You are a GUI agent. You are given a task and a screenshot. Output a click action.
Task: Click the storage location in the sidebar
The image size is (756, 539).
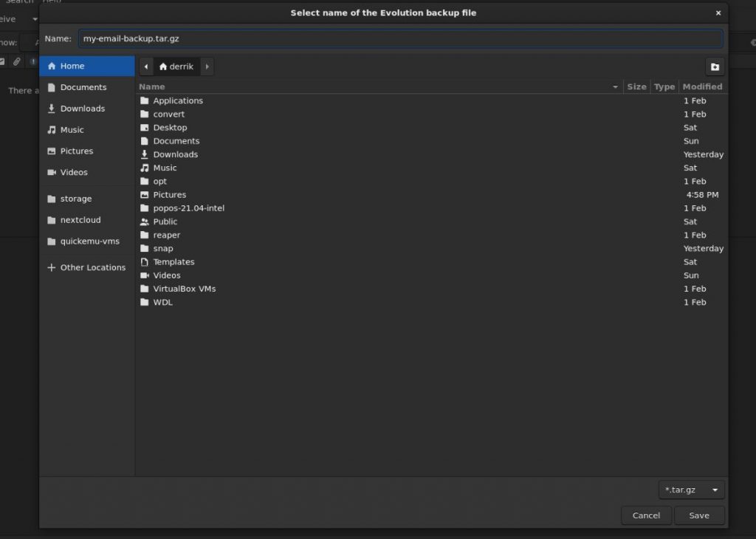click(x=74, y=198)
